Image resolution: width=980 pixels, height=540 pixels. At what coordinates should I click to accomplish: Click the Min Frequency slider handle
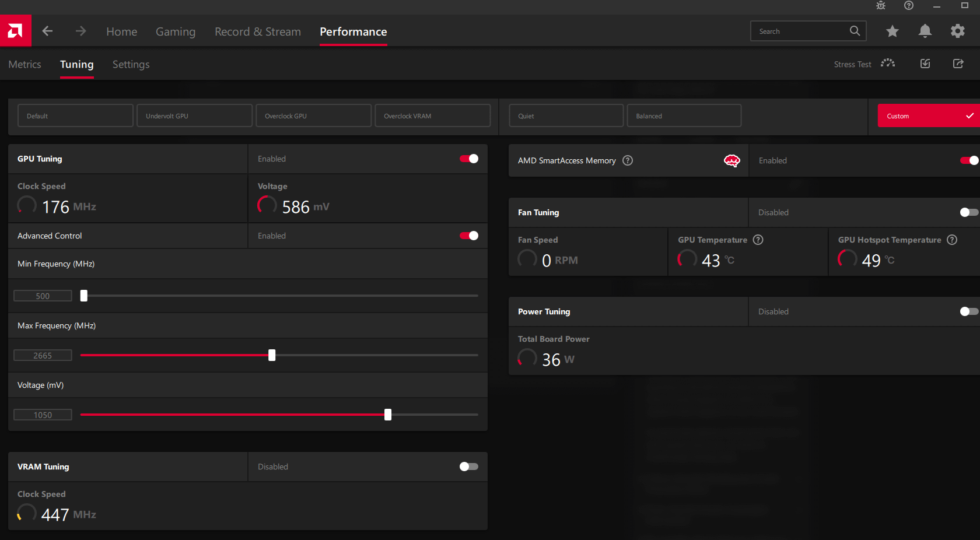84,296
